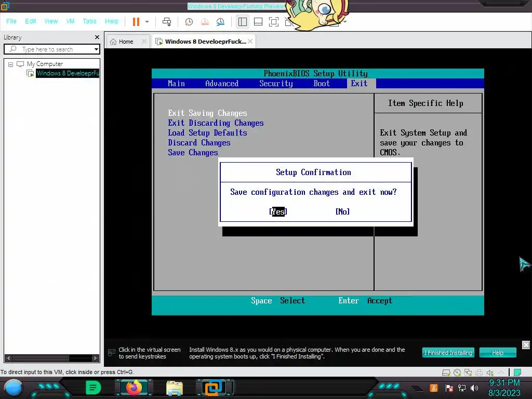Select the Exit BIOS menu tab
Image resolution: width=532 pixels, height=399 pixels.
point(359,84)
